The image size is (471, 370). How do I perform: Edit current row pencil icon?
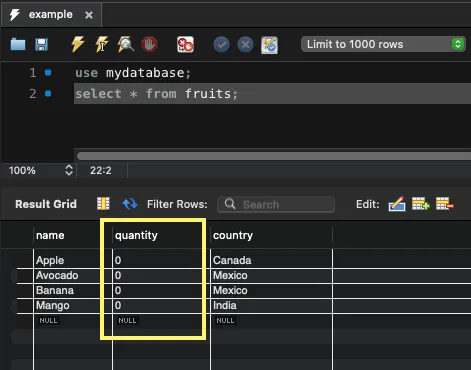(397, 204)
